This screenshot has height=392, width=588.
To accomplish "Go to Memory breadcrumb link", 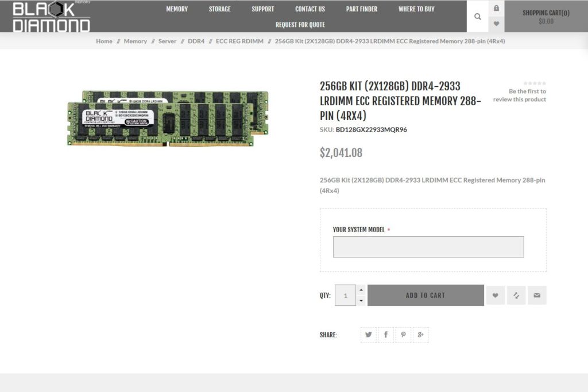I will coord(136,41).
